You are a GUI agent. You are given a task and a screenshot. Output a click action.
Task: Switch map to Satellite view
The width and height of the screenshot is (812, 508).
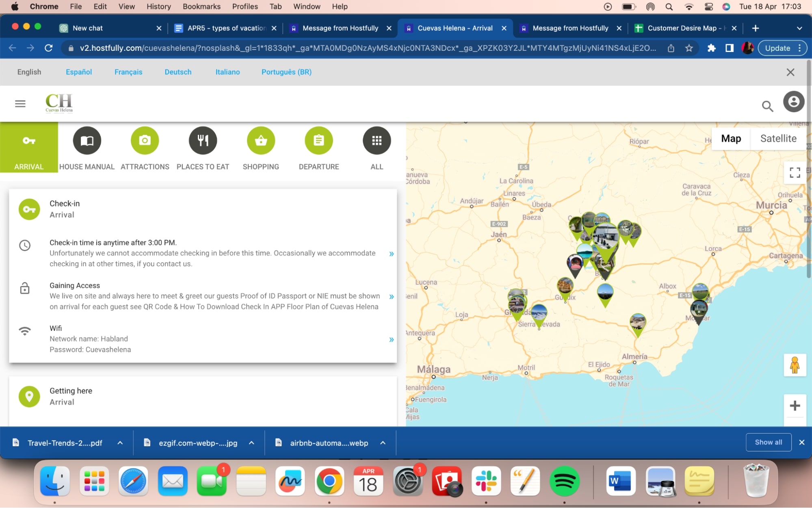(x=777, y=139)
